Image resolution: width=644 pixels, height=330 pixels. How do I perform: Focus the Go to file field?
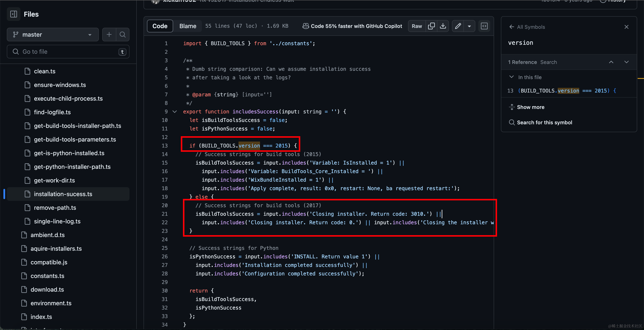[68, 52]
